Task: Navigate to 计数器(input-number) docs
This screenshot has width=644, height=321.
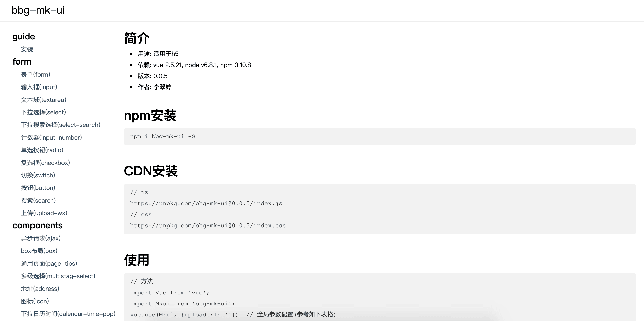Action: tap(51, 137)
